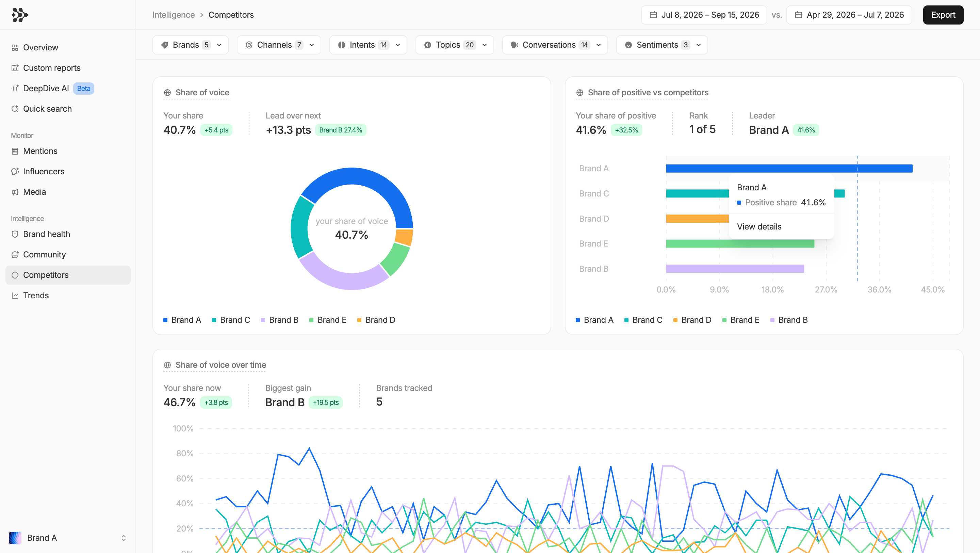Click the Media megaphone icon
This screenshot has height=553, width=980.
pos(15,192)
